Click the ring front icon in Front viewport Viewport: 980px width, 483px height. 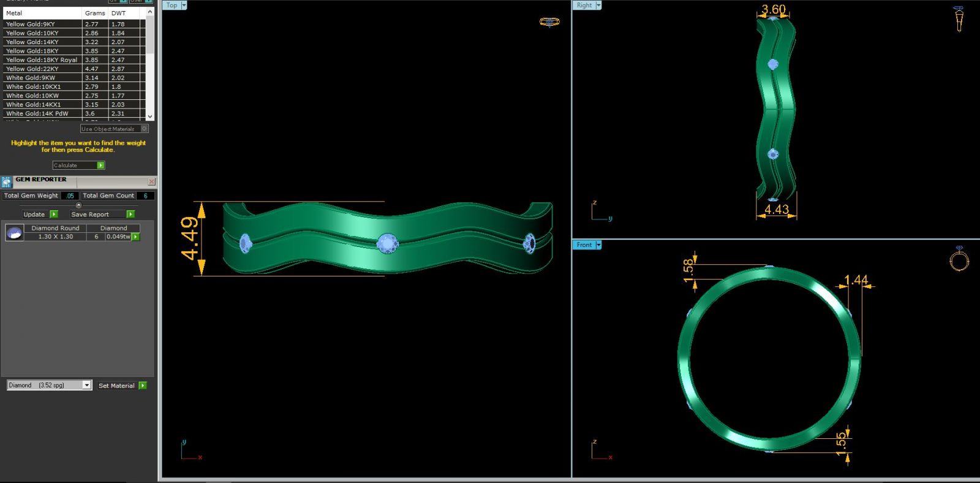click(959, 260)
